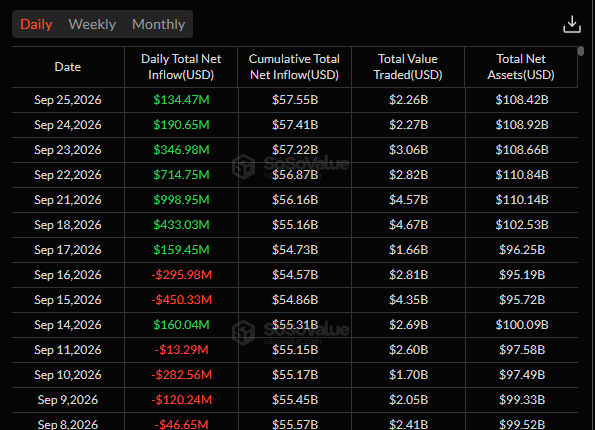Click the $714.75M inflow value
595x430 pixels.
pos(181,175)
